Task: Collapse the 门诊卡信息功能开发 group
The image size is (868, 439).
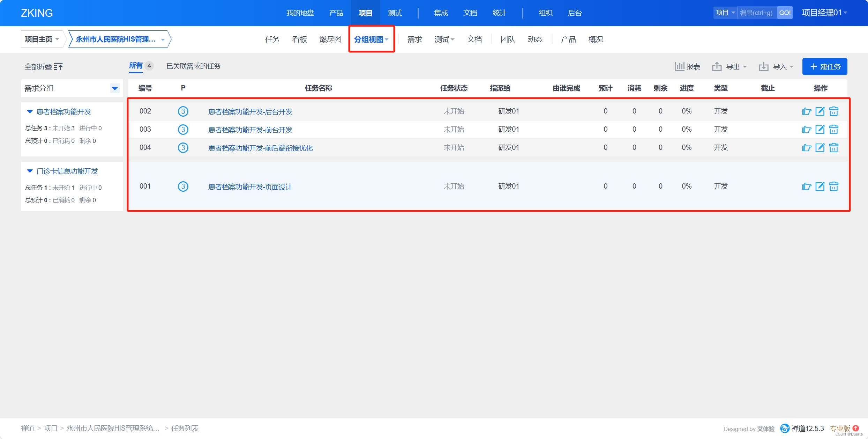Action: 30,171
